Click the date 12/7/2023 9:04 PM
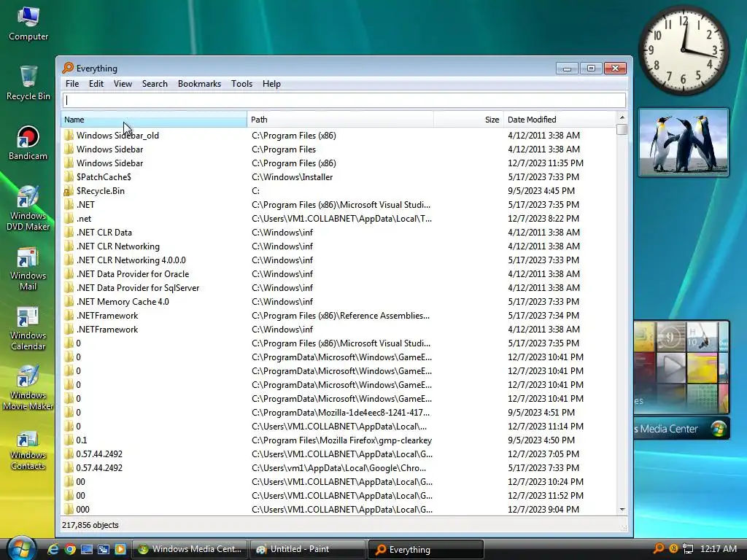Screen dimensions: 747x560 tap(543, 510)
